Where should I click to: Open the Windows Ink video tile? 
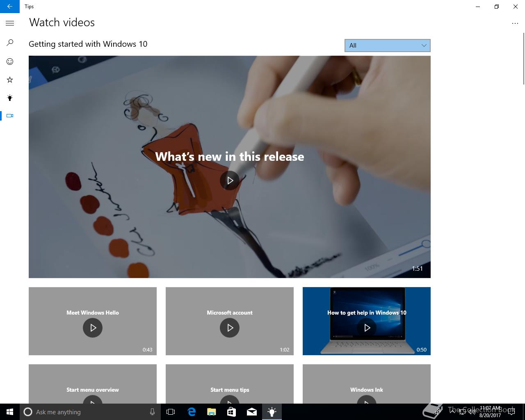tap(367, 384)
